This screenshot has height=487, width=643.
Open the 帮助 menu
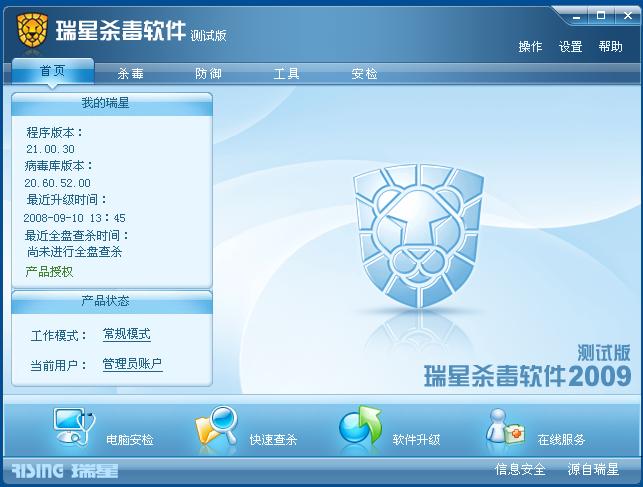611,46
